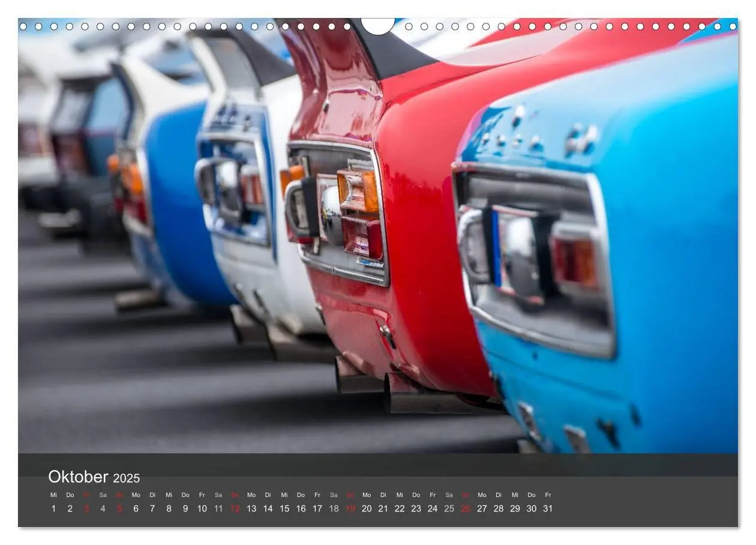The height and width of the screenshot is (545, 756).
Task: Select date 16 in the calendar row
Action: coord(301,508)
